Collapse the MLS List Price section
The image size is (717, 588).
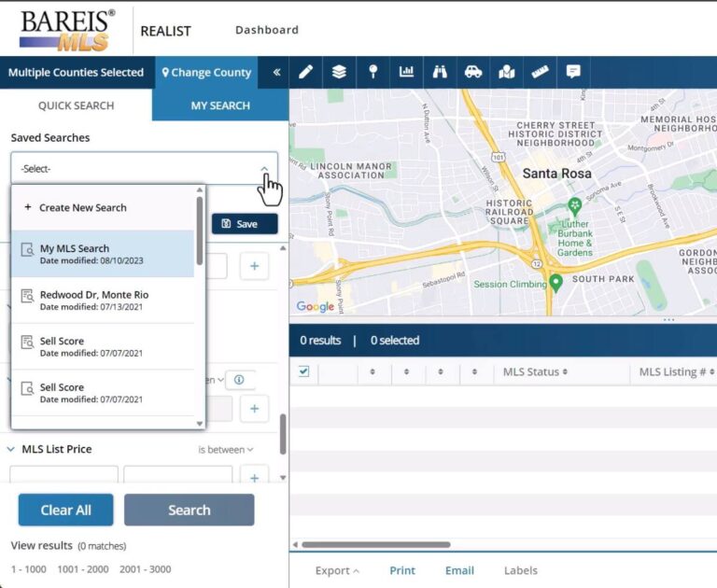click(x=11, y=449)
